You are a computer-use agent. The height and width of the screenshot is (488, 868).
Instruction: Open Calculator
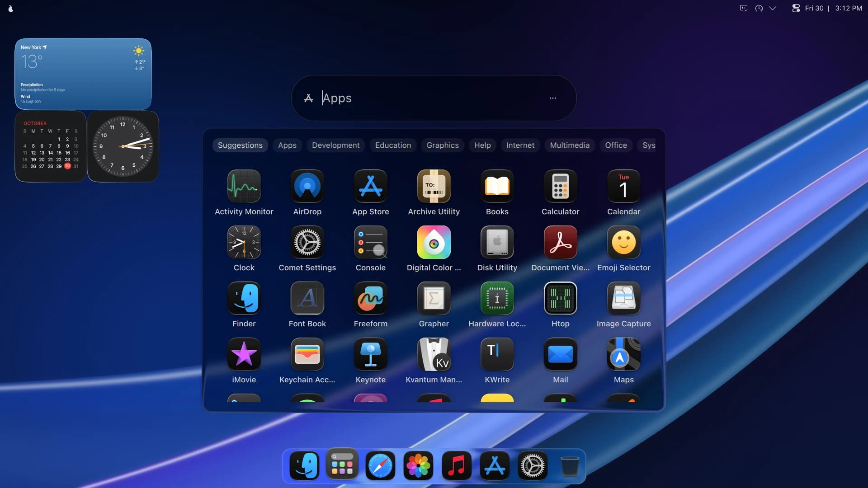coord(561,186)
